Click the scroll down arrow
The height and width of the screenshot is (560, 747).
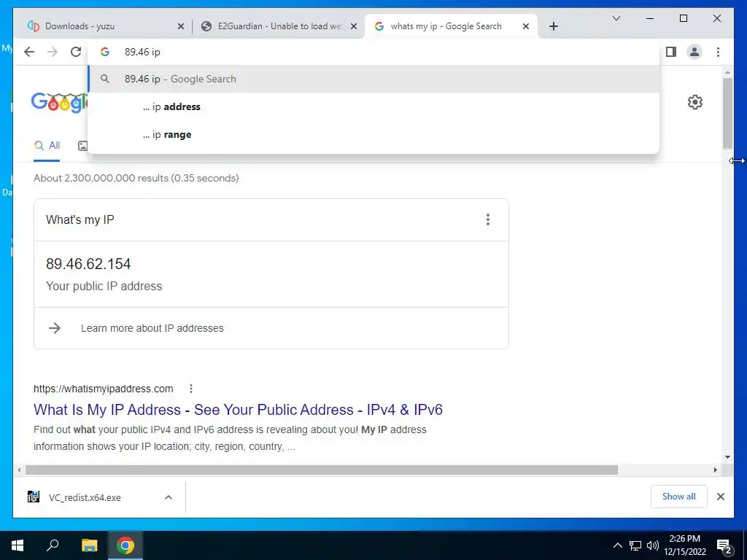click(727, 457)
